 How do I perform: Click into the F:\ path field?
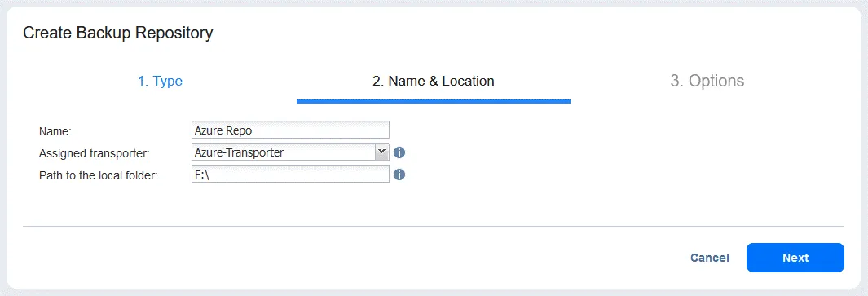pyautogui.click(x=290, y=174)
